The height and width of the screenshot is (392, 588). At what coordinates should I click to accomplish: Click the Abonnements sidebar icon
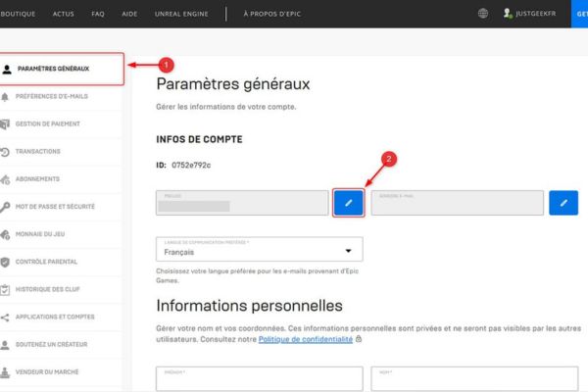pyautogui.click(x=5, y=179)
